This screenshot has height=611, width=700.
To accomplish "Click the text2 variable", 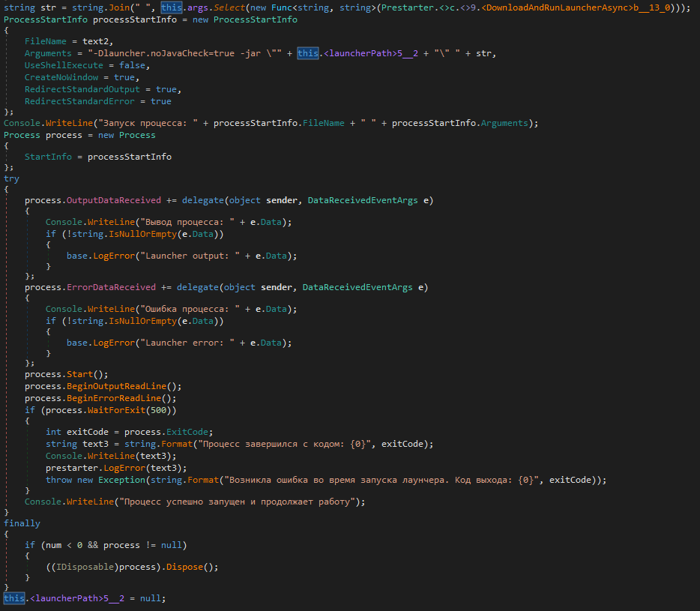I will (95, 41).
